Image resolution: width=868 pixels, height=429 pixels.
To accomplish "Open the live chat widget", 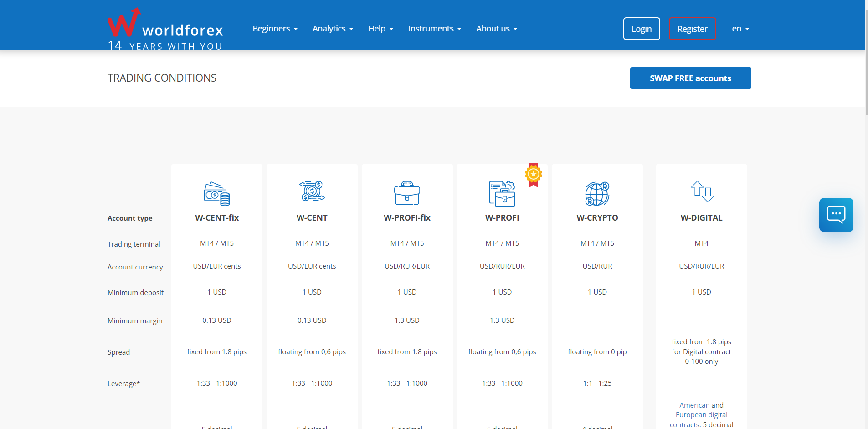I will coord(836,215).
